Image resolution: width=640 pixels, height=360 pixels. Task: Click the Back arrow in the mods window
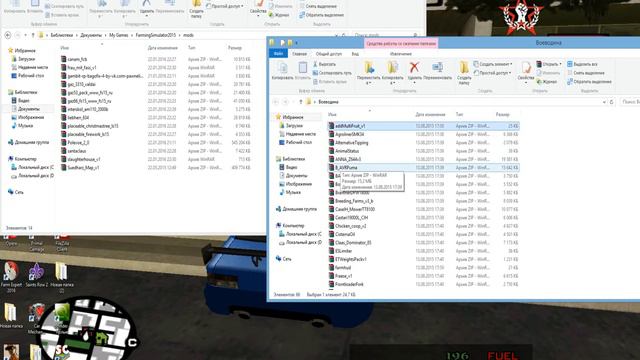pyautogui.click(x=8, y=35)
